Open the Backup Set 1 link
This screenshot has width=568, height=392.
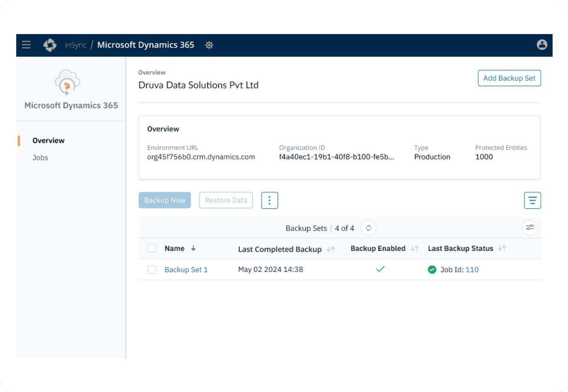tap(186, 270)
